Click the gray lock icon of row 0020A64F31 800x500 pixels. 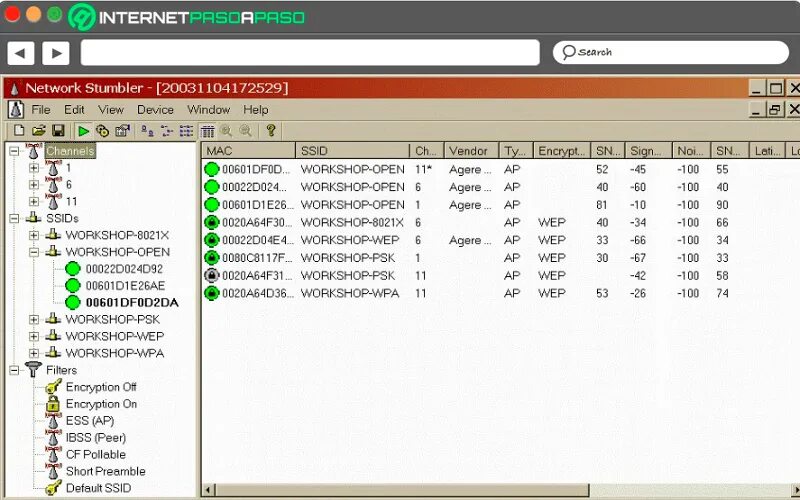click(211, 276)
